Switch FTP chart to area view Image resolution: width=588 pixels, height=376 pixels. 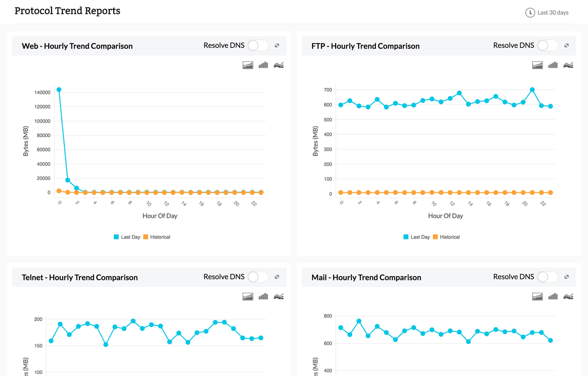[x=538, y=65]
